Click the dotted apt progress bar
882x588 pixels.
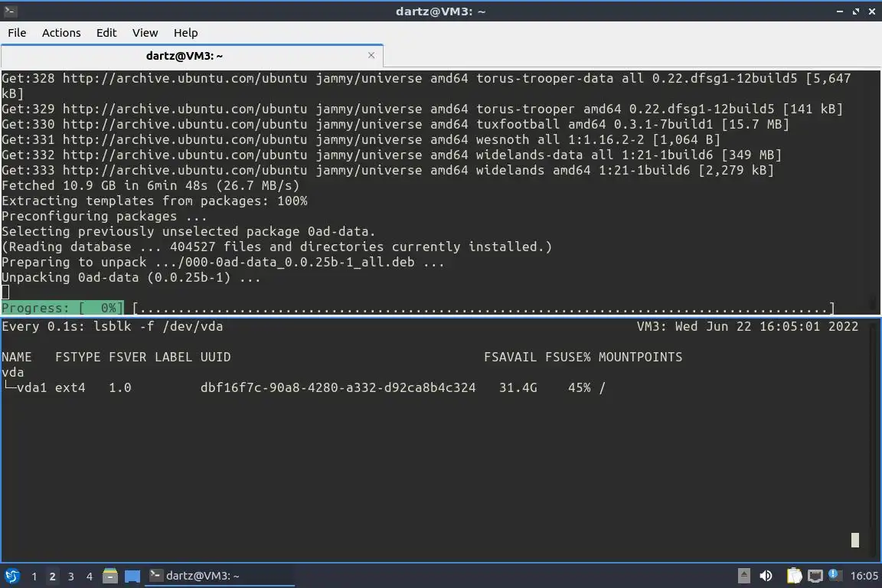(484, 308)
